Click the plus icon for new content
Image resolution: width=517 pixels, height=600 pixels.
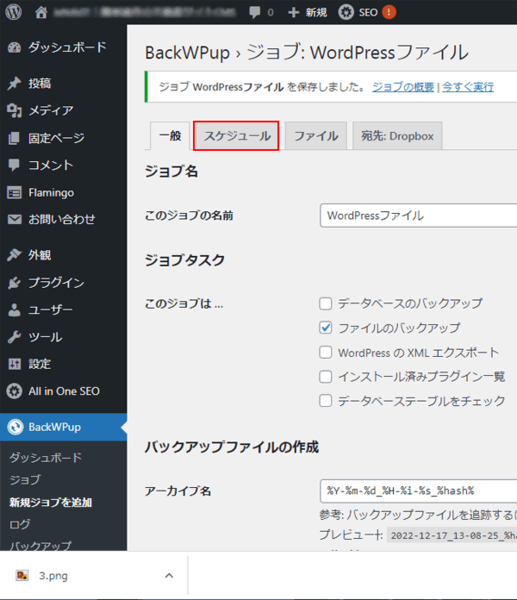(294, 12)
